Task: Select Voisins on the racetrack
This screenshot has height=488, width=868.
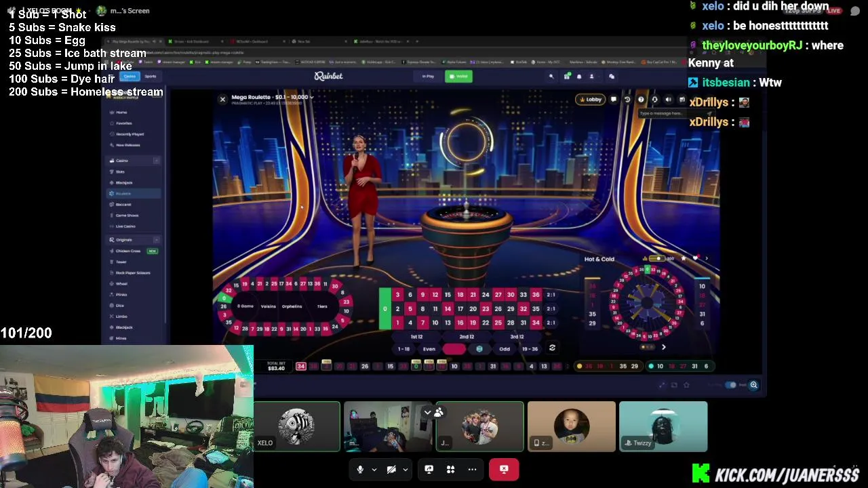Action: (x=269, y=306)
